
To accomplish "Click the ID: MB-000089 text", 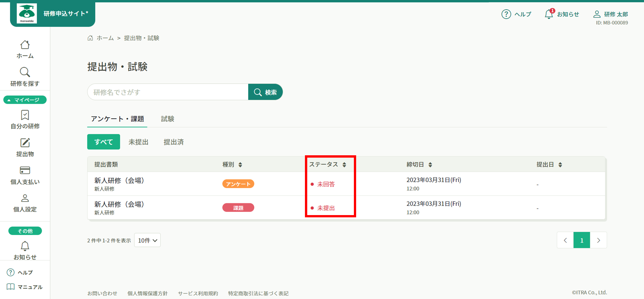I will [x=612, y=23].
